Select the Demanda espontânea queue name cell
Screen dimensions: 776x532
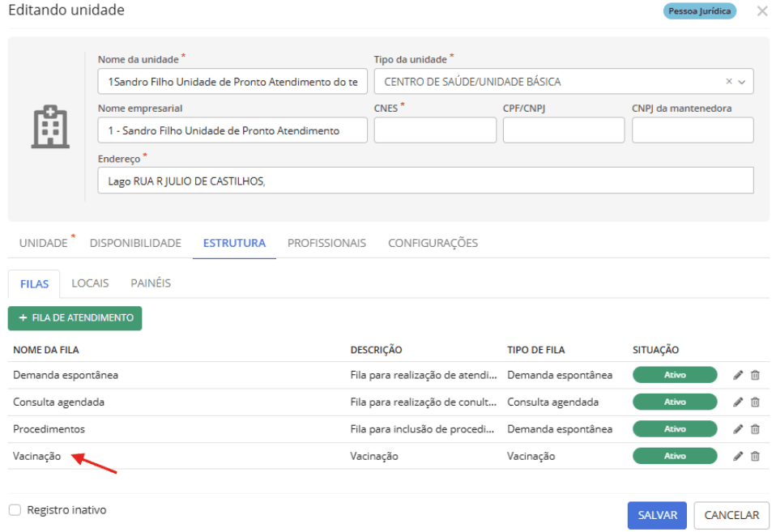pyautogui.click(x=66, y=375)
